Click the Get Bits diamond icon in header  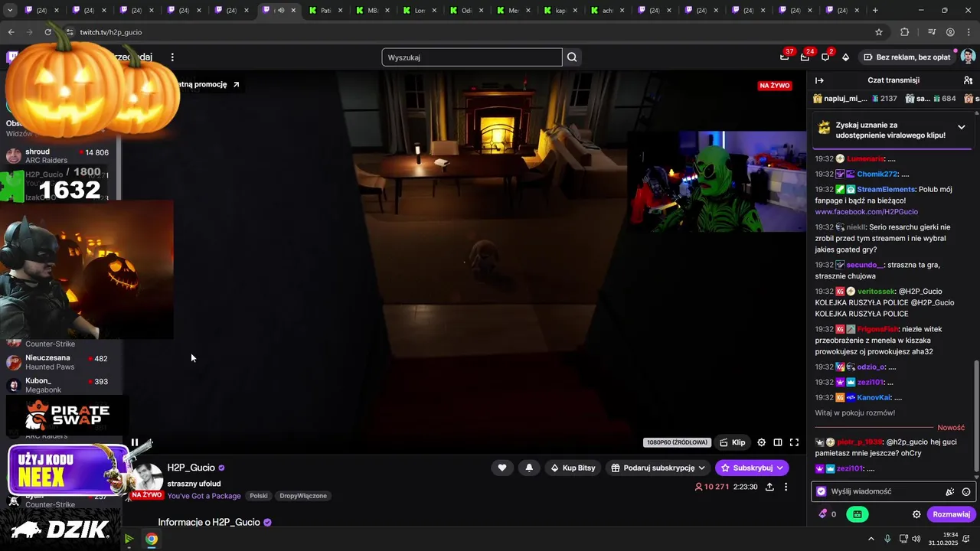pyautogui.click(x=845, y=57)
